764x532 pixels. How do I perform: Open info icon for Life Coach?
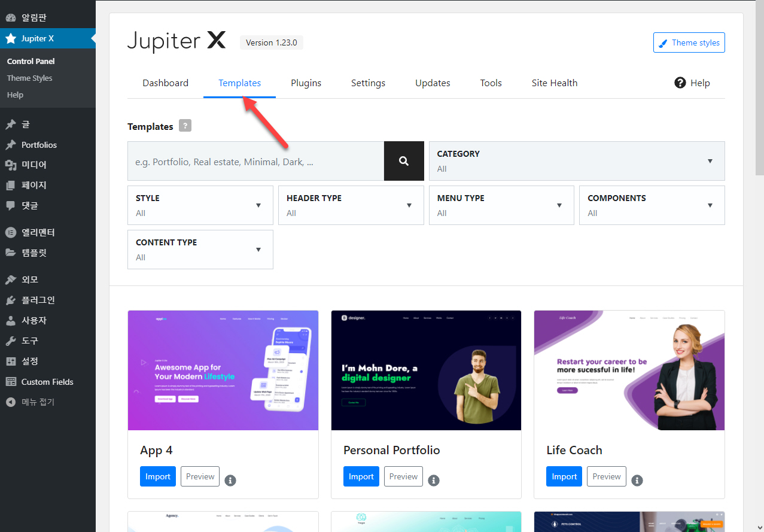(x=637, y=480)
